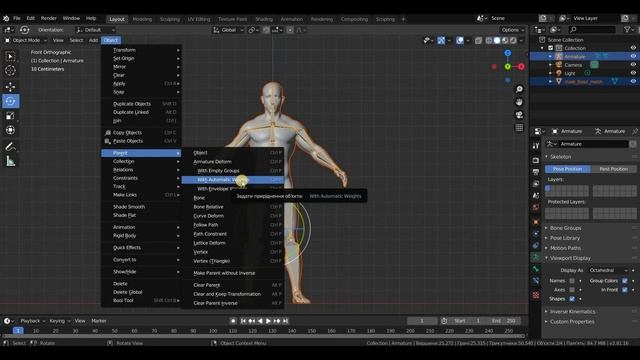Click the green Y axis gizmo handle
Screen dimensions: 640x360
(508, 66)
